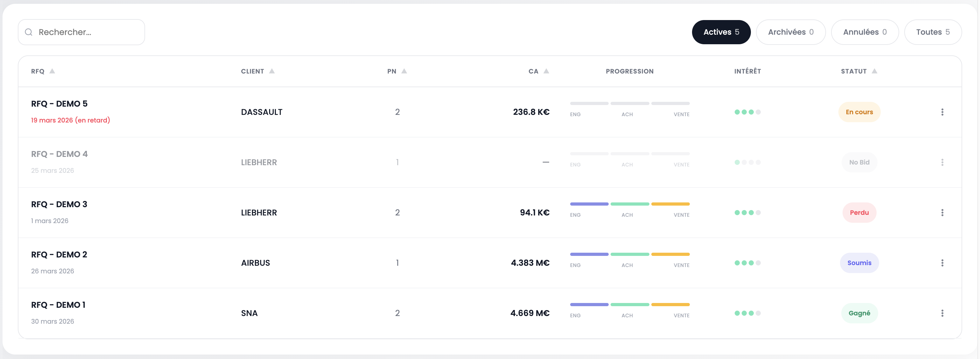Screen dimensions: 980x359
Task: Sort by the PN column arrow
Action: pyautogui.click(x=404, y=71)
